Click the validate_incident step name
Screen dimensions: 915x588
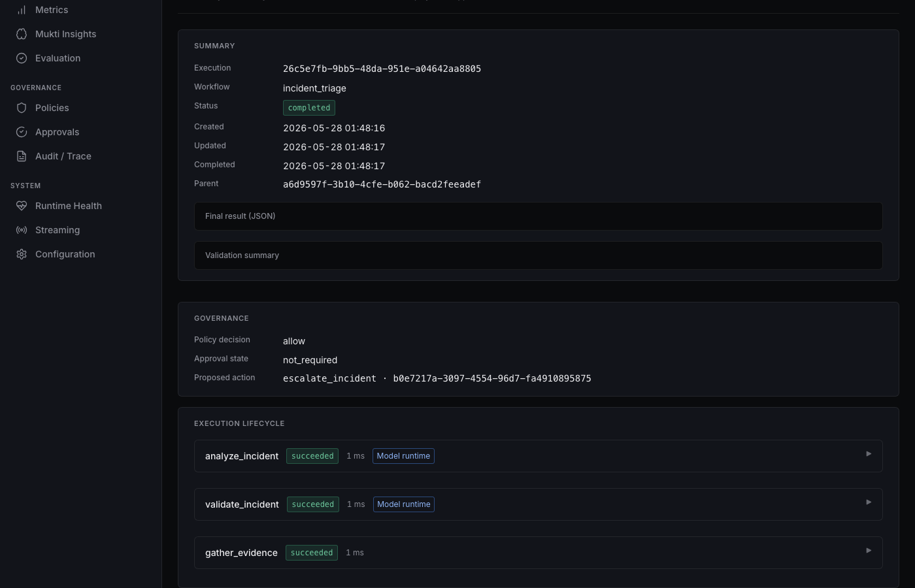pos(242,504)
